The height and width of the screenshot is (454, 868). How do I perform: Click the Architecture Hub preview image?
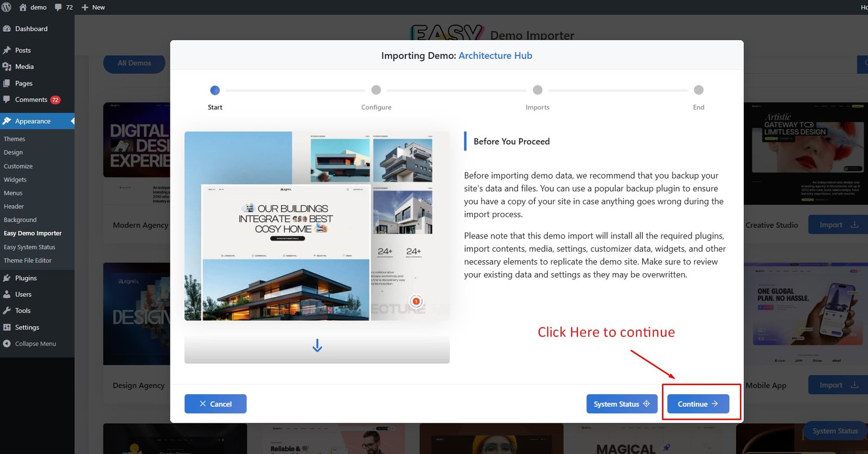317,226
